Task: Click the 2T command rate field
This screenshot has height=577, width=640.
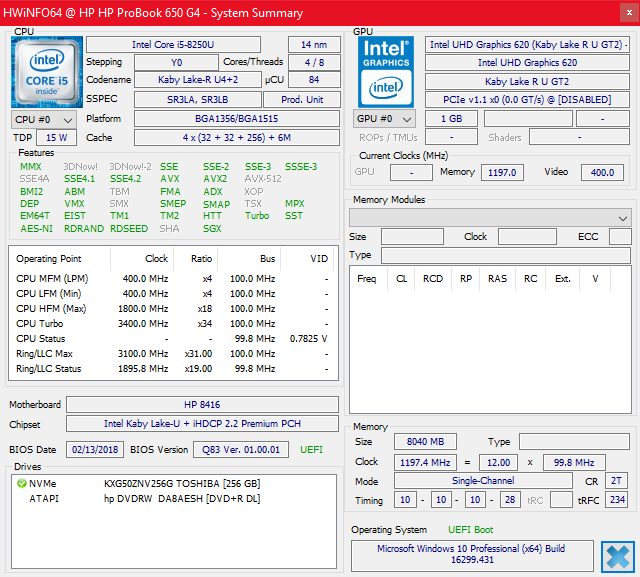Action: click(x=616, y=481)
